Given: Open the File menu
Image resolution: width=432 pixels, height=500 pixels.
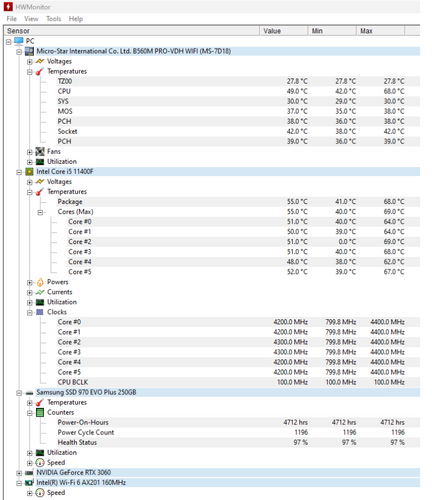Looking at the screenshot, I should pyautogui.click(x=12, y=19).
